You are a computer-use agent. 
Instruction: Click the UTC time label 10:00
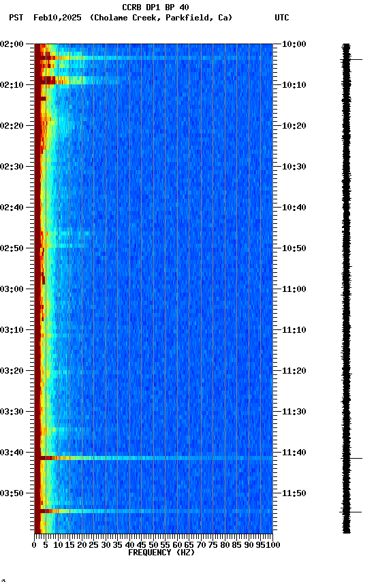coord(294,44)
